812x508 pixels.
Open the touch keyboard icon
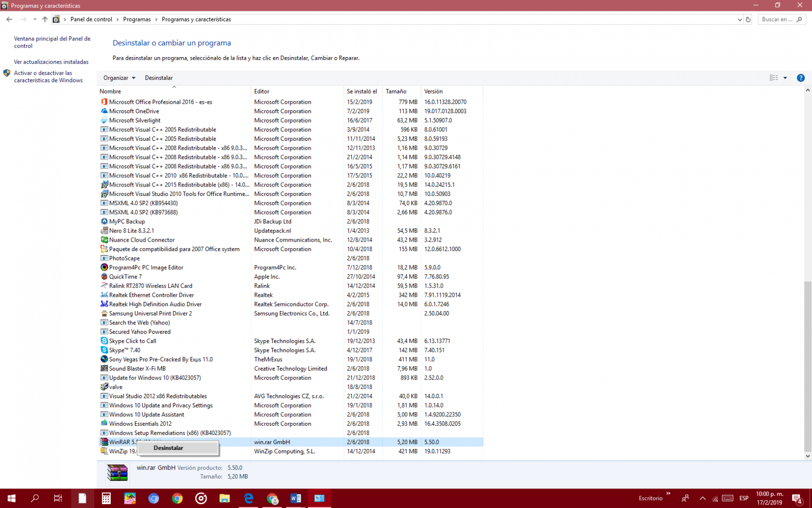[728, 498]
